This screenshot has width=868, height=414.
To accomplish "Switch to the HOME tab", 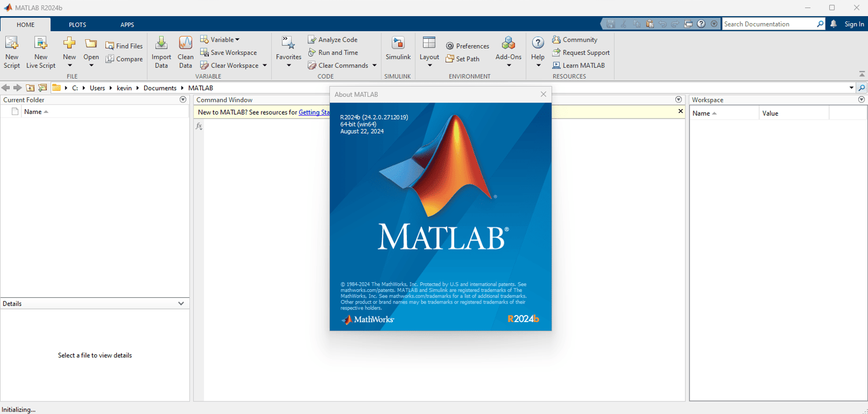I will (x=25, y=25).
